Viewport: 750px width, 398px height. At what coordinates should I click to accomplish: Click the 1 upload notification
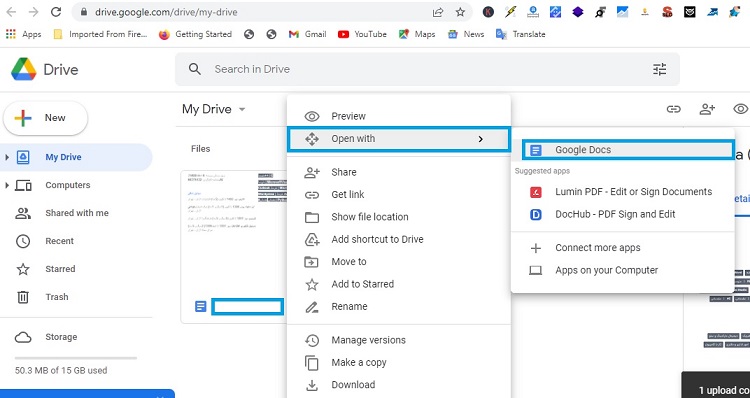[x=716, y=386]
